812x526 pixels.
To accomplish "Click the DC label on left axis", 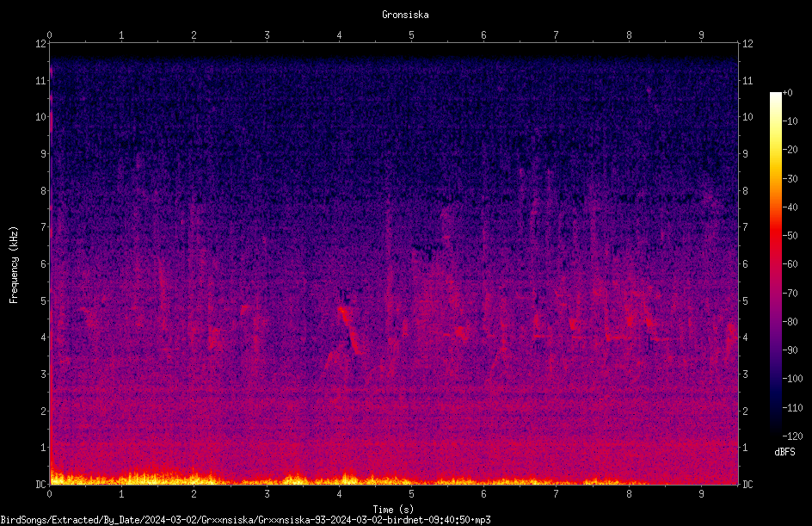I will coord(41,484).
